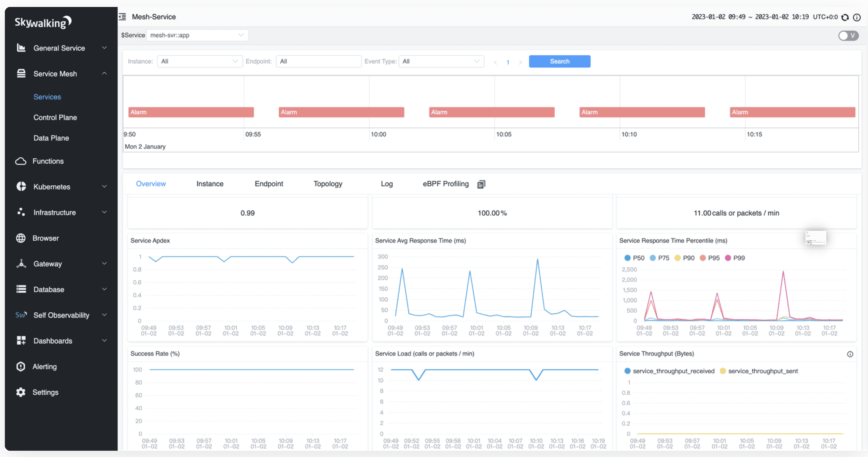Click the copy icon beside eBPF Profiling

pyautogui.click(x=481, y=184)
